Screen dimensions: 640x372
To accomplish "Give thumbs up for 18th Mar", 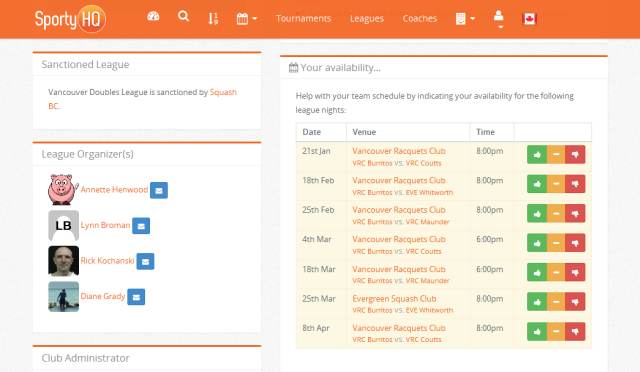I will pyautogui.click(x=537, y=272).
